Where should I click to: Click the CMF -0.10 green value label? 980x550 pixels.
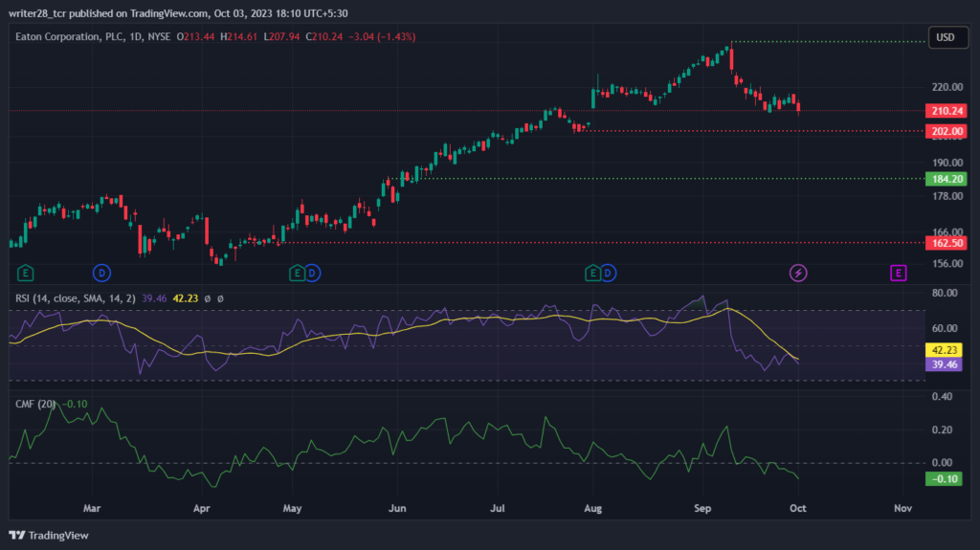(944, 479)
